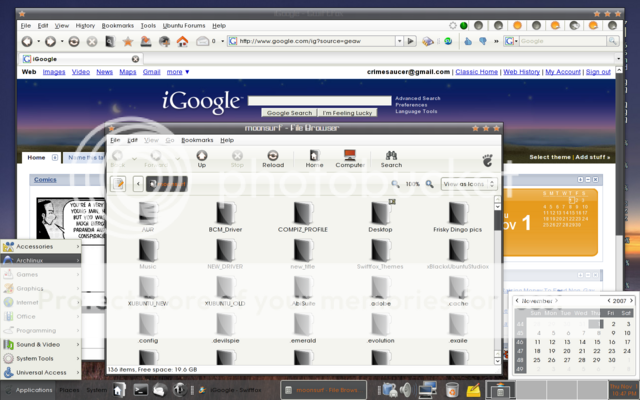Viewport: 640px width, 400px height.
Task: Close the iGoogle tab
Action: pos(135,59)
